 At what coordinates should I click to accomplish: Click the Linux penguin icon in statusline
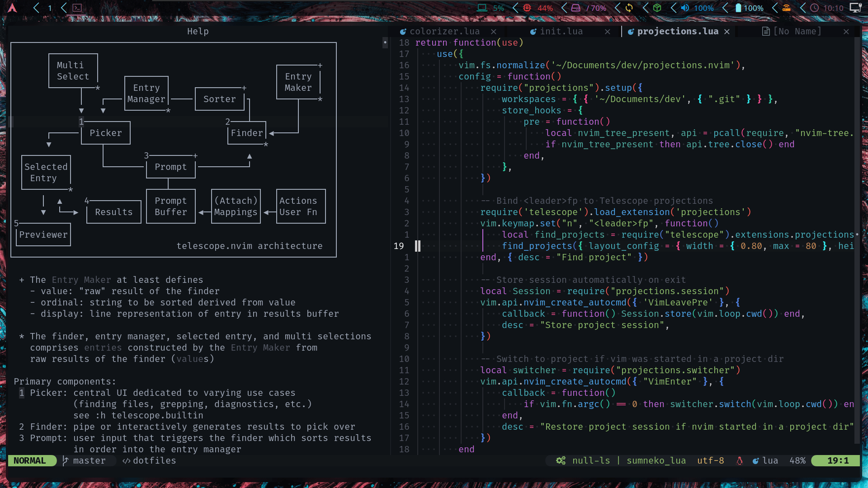coord(739,461)
